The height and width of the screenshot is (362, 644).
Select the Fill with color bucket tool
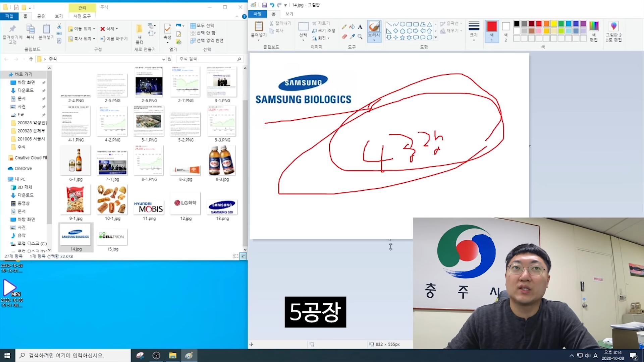coord(352,27)
